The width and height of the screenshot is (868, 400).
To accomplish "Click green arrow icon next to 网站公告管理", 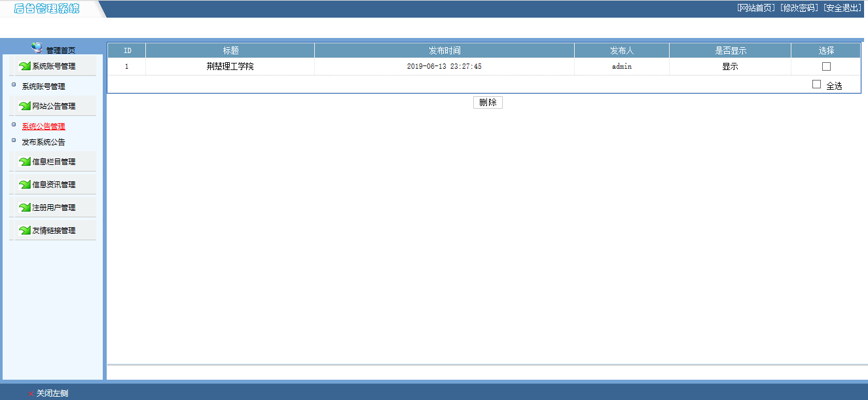I will tap(25, 106).
